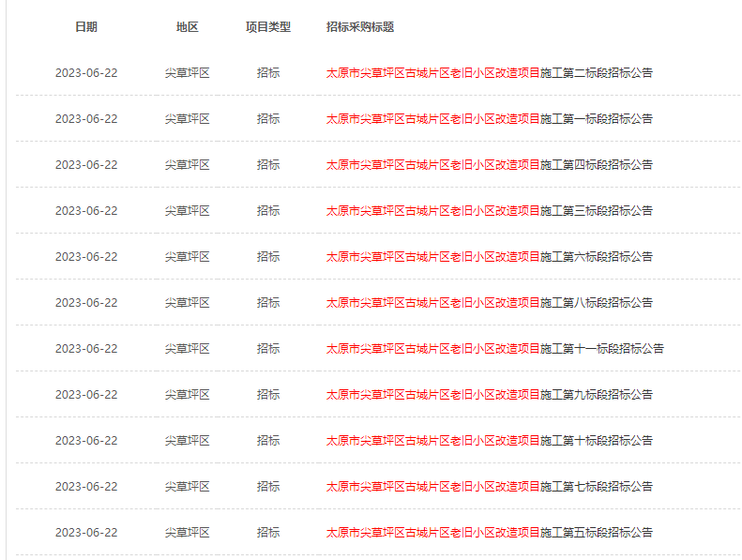Open the 施工第七标段招标公告 link
This screenshot has width=742, height=560.
(x=490, y=486)
